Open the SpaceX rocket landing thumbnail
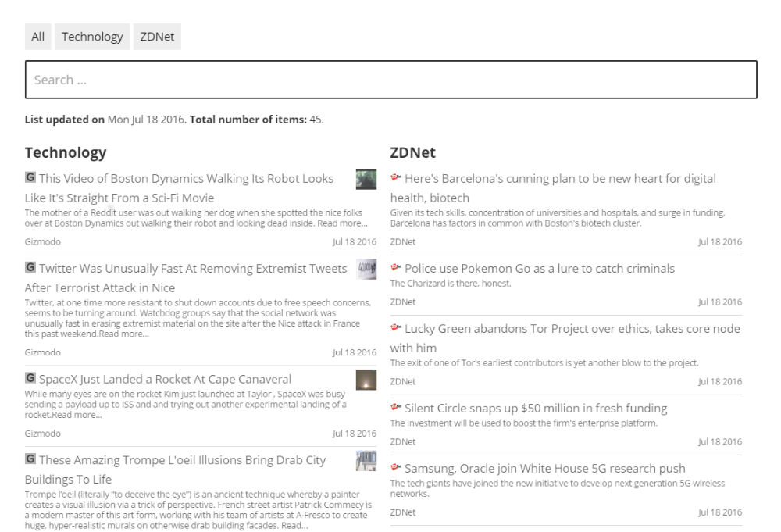Image resolution: width=781 pixels, height=532 pixels. click(x=366, y=380)
